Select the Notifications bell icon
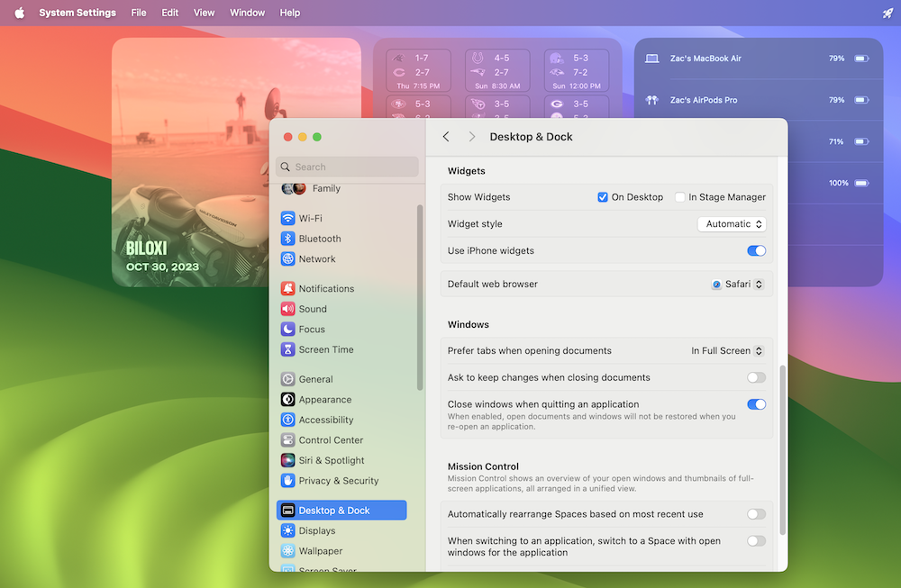 (x=287, y=289)
